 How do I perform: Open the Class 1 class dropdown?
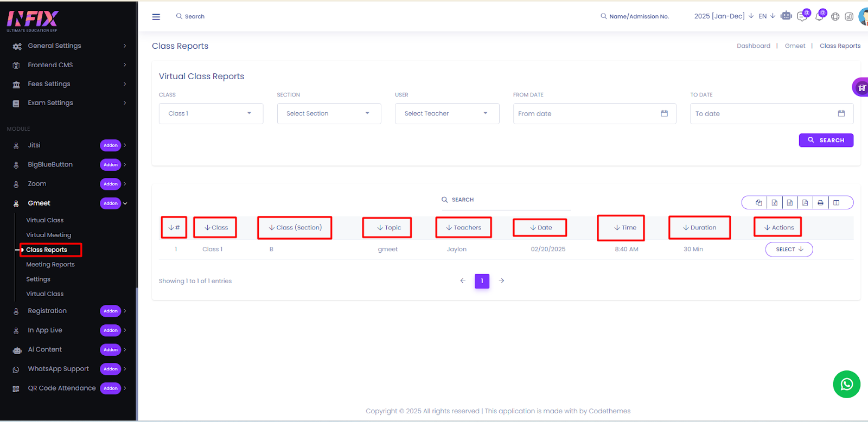(x=211, y=113)
